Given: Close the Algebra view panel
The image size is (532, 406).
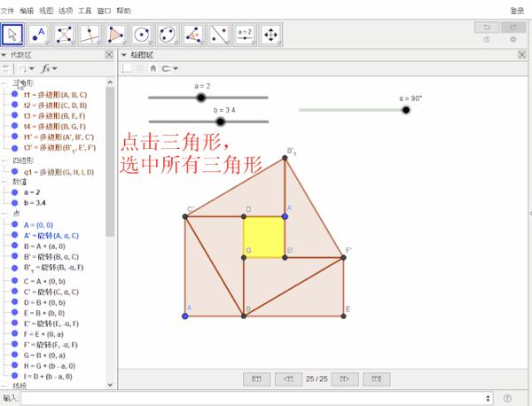Looking at the screenshot, I should pyautogui.click(x=109, y=55).
